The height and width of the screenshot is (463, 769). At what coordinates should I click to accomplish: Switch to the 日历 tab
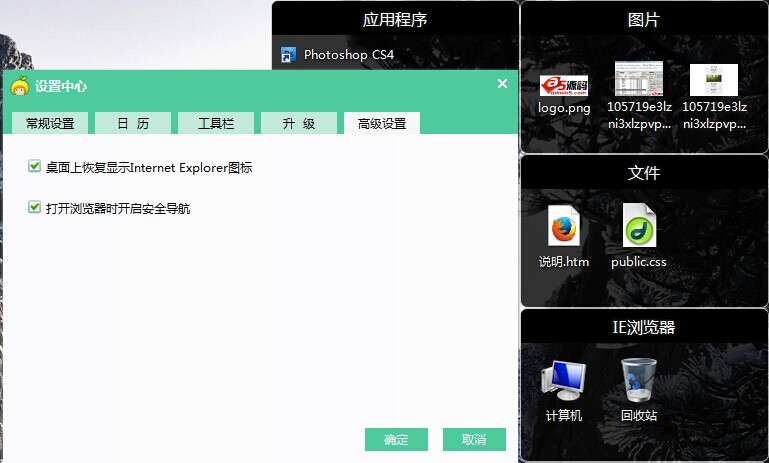(x=133, y=123)
